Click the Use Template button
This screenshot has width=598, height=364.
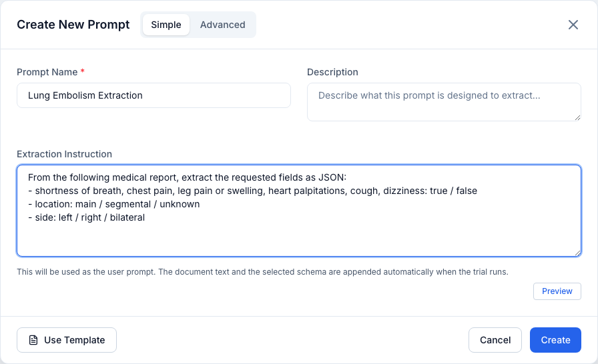coord(67,340)
